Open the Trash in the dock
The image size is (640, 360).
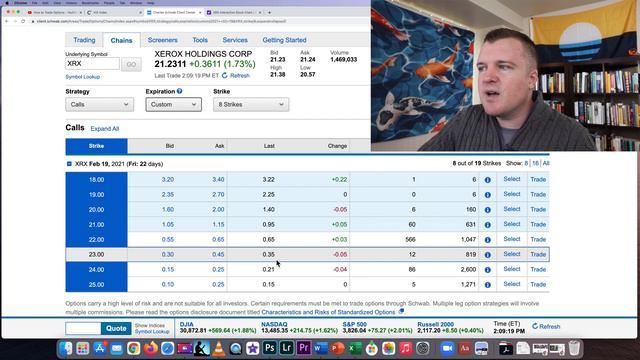pos(574,348)
